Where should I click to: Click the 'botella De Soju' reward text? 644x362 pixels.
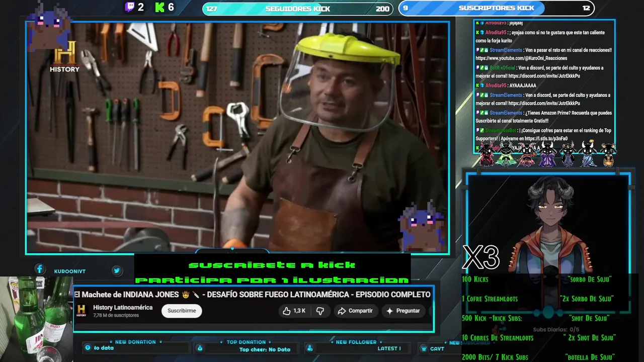[590, 357]
